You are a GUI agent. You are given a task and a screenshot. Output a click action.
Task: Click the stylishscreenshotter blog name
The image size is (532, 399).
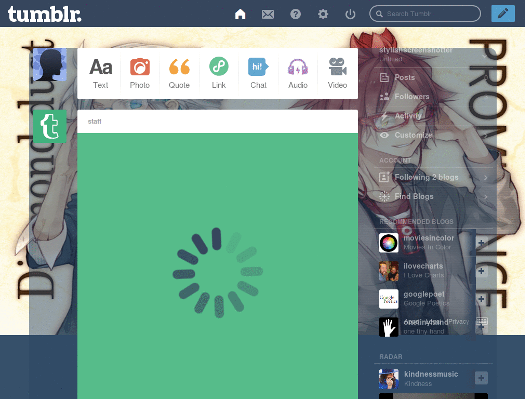click(416, 50)
